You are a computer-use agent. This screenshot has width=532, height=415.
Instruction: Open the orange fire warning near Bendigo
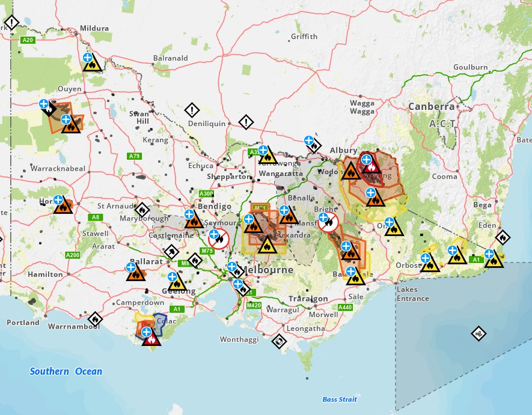pos(194,221)
